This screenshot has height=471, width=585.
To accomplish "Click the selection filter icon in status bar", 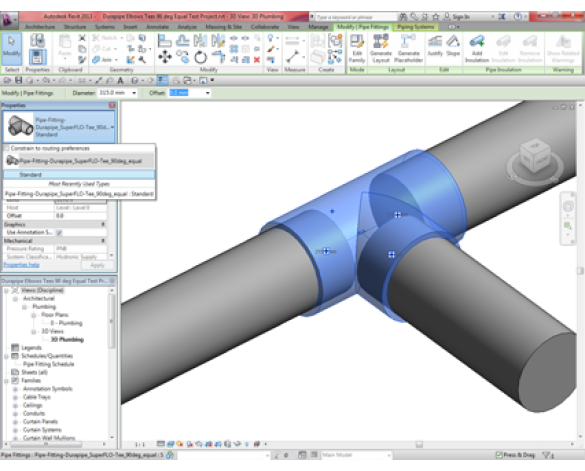I will 548,455.
